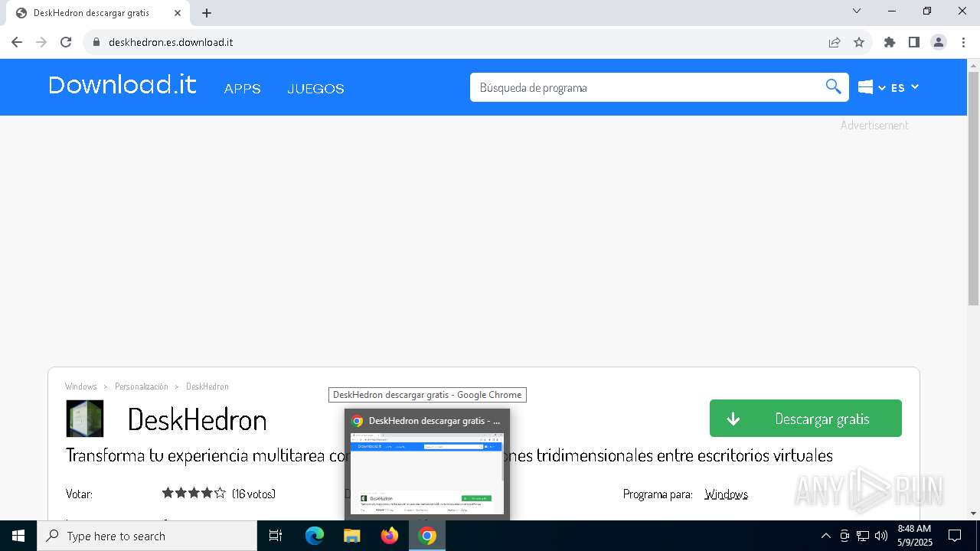Show hidden system tray icons chevron

(x=825, y=536)
